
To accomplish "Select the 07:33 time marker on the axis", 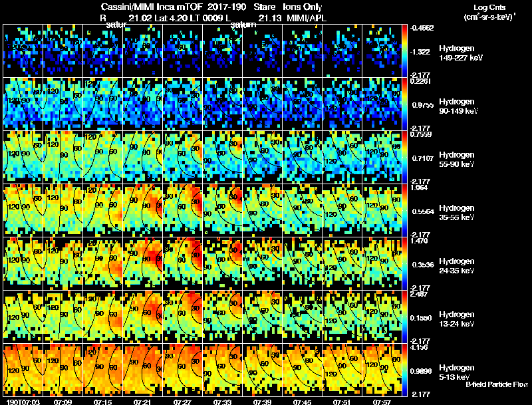I will 222,402.
